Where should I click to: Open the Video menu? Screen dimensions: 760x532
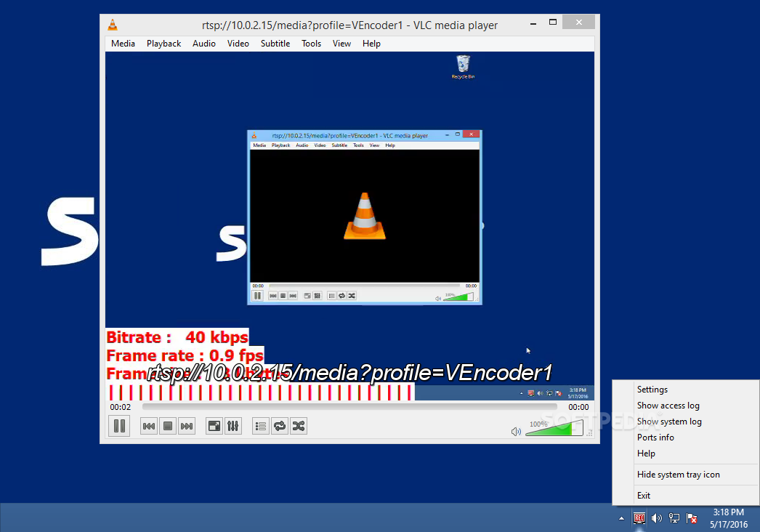(x=238, y=44)
